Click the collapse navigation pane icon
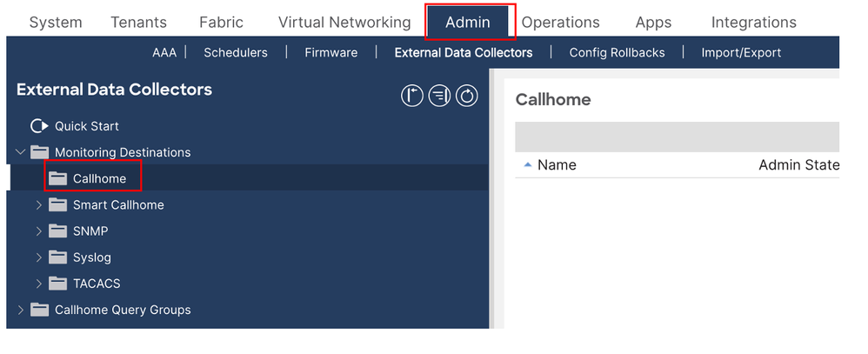Viewport: 868px width, 354px height. (412, 96)
